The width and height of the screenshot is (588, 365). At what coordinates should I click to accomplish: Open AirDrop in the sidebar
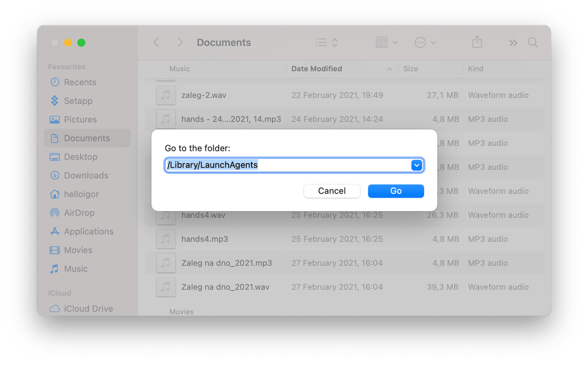[x=87, y=213]
